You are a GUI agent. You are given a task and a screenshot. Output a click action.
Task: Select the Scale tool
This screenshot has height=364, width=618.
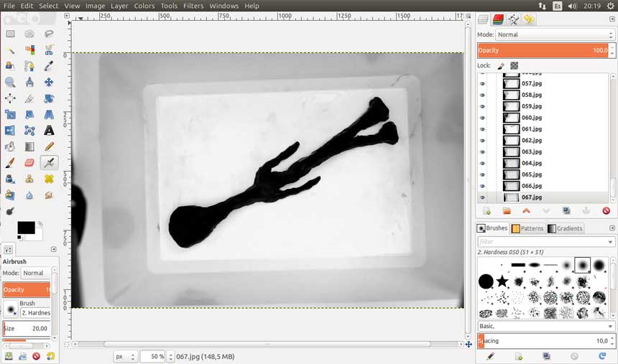[10, 115]
